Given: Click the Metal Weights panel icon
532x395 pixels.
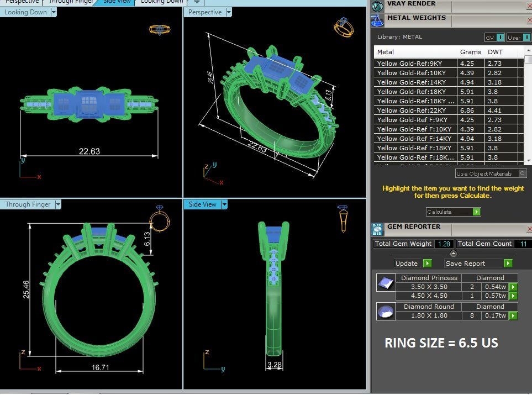Looking at the screenshot, I should pos(377,20).
